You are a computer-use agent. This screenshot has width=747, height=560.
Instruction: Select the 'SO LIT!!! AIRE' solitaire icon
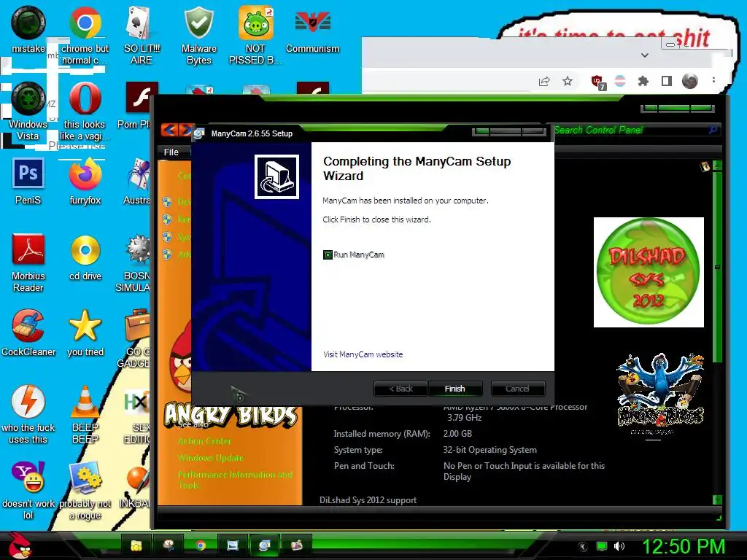(x=142, y=36)
